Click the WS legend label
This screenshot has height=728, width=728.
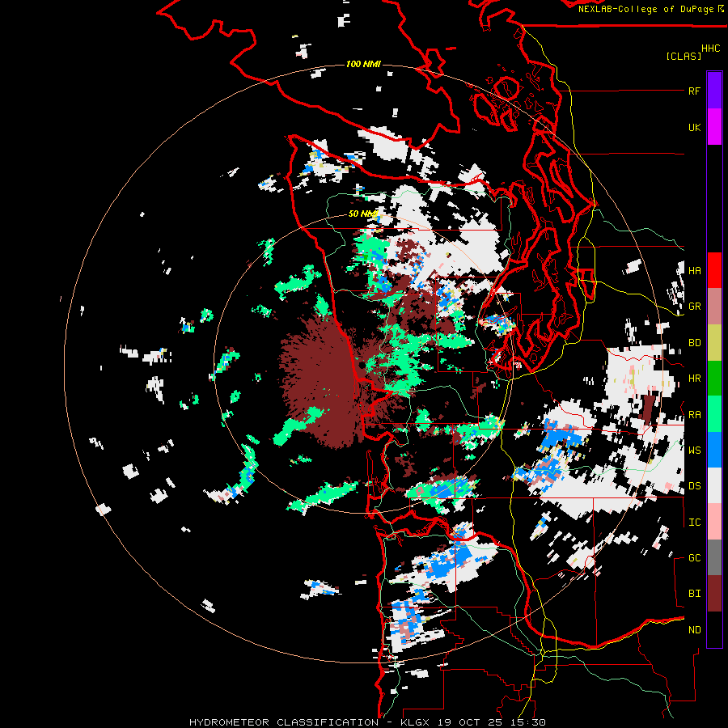(x=694, y=450)
